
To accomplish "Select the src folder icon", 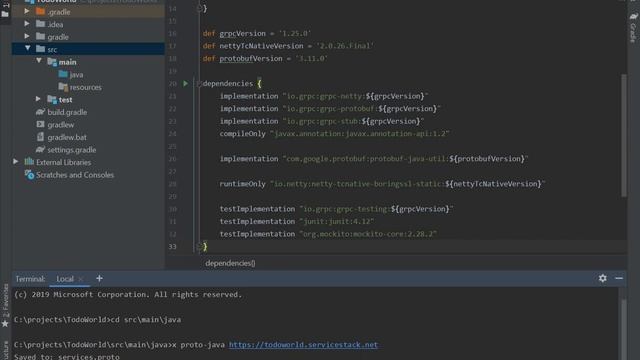I will [x=40, y=49].
